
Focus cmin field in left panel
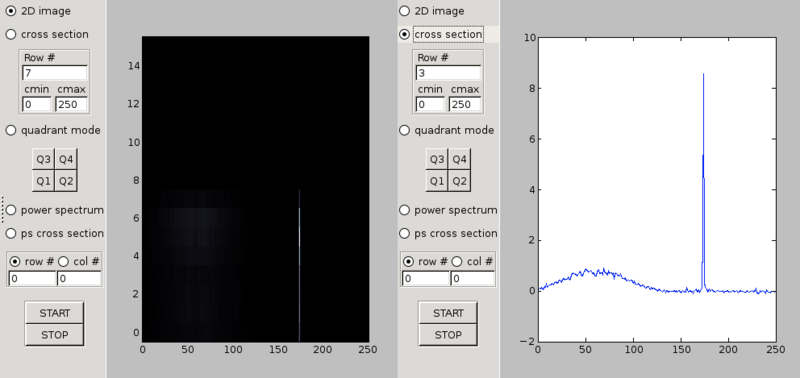point(37,105)
